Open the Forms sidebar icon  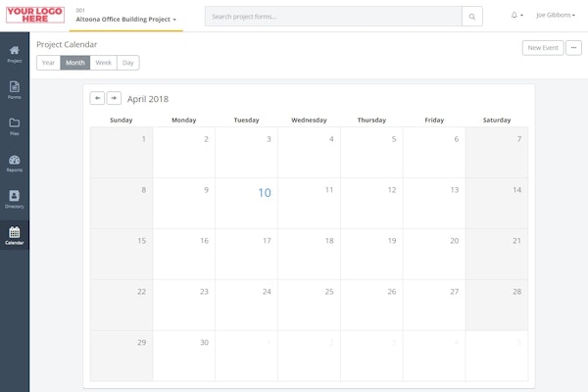click(14, 89)
